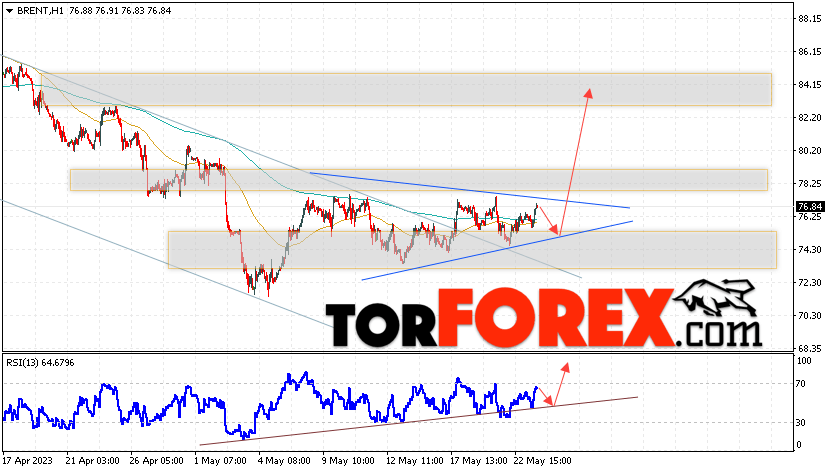Select the current price tag 76.84
The width and height of the screenshot is (833, 472).
click(810, 207)
